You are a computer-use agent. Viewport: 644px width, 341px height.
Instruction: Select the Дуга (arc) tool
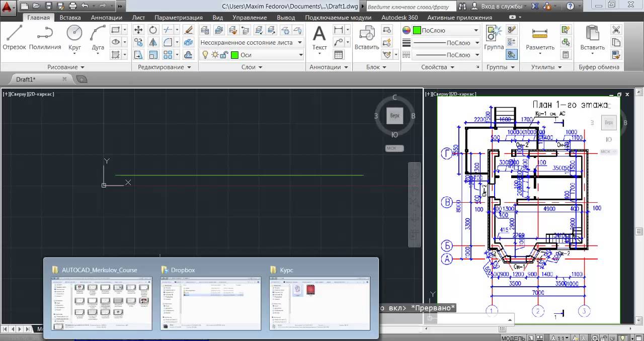click(x=98, y=37)
